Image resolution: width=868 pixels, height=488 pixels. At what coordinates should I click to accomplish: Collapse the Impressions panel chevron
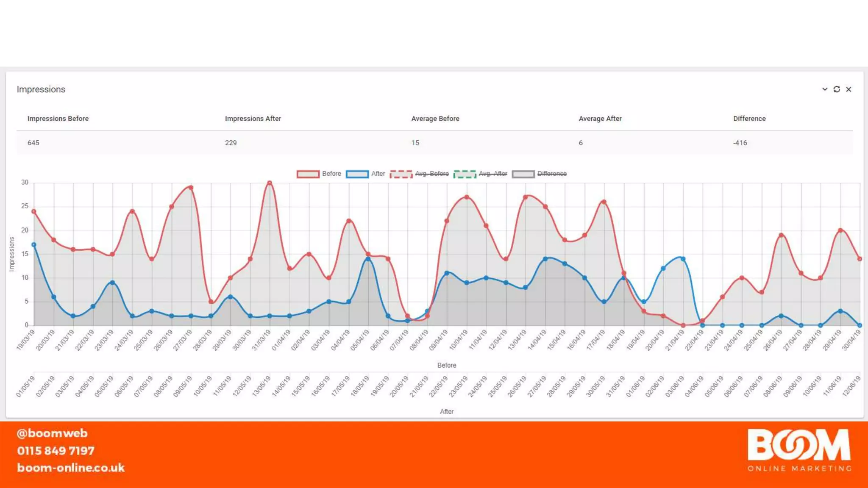pos(825,89)
